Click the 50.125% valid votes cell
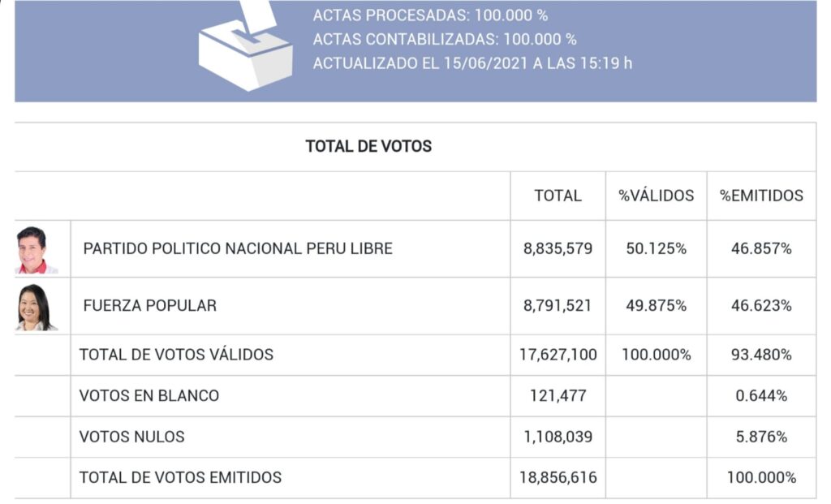 [x=656, y=249]
